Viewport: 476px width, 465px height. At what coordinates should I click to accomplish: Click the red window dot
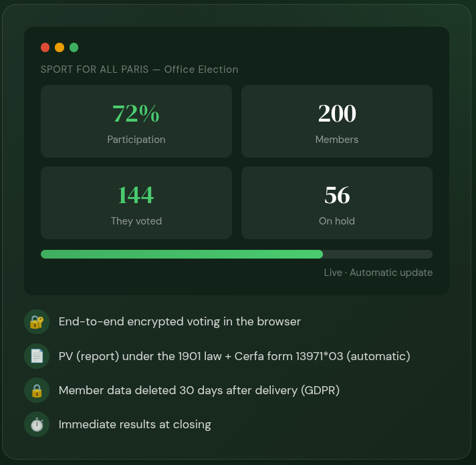(45, 47)
